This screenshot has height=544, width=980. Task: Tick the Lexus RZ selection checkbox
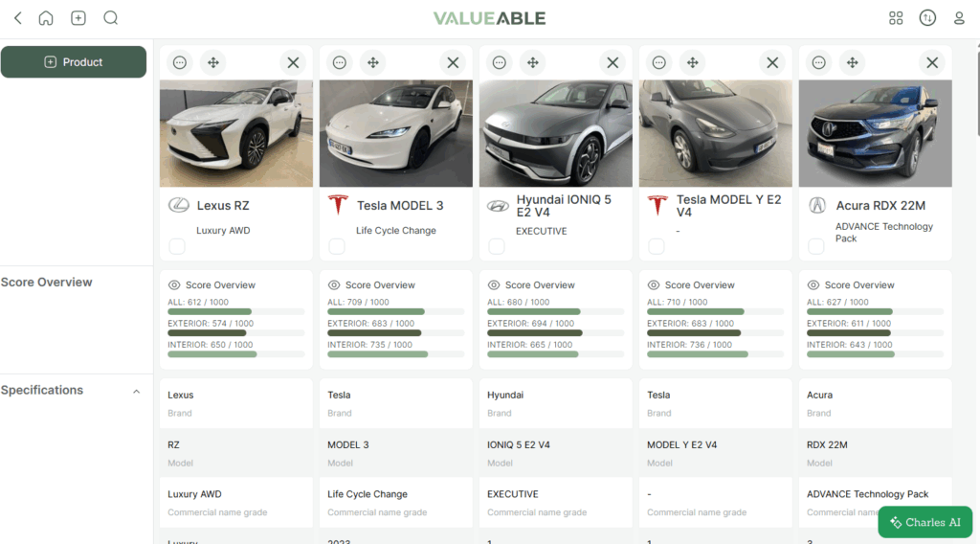[177, 246]
